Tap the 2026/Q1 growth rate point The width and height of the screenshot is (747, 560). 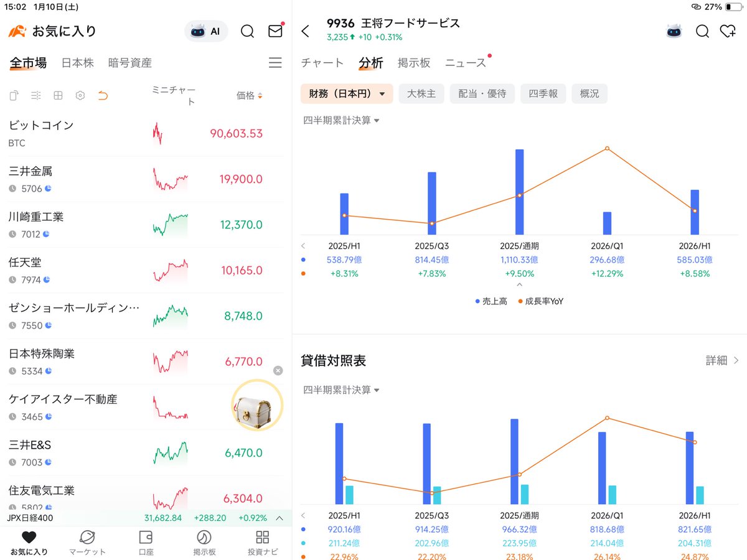coord(607,148)
